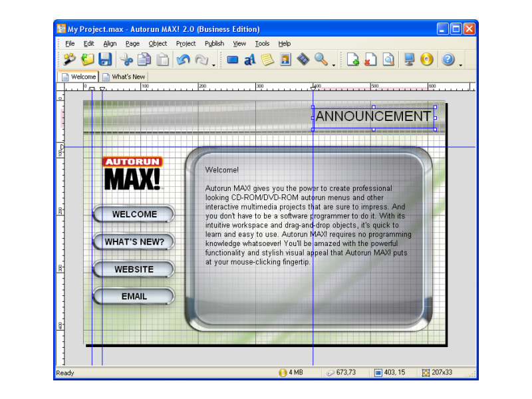Save the project with the floppy disk icon
Viewport: 532px width, 399px height.
[x=105, y=59]
